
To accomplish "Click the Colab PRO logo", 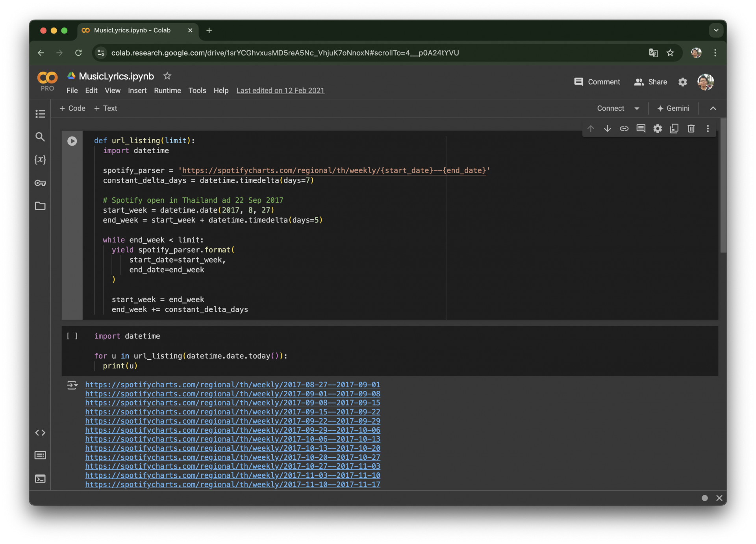I will pos(48,81).
